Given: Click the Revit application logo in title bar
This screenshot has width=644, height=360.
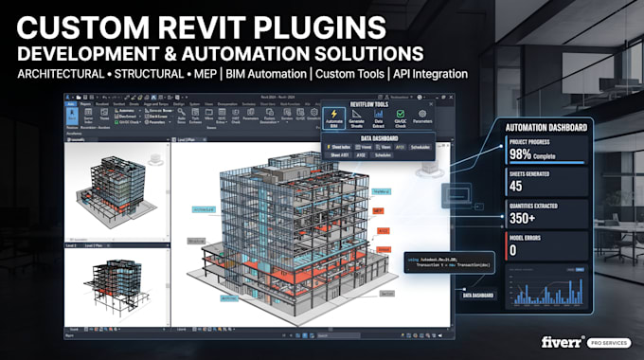Looking at the screenshot, I should [x=68, y=98].
